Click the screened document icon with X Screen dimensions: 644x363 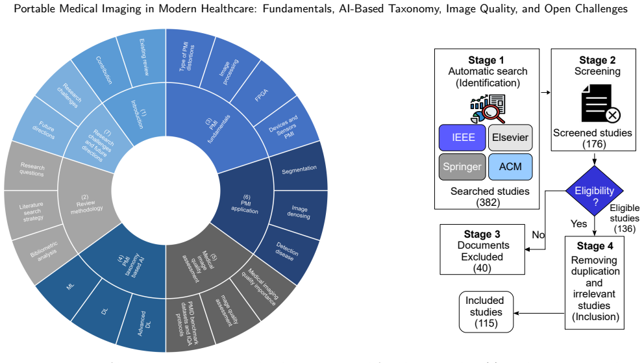tap(601, 103)
